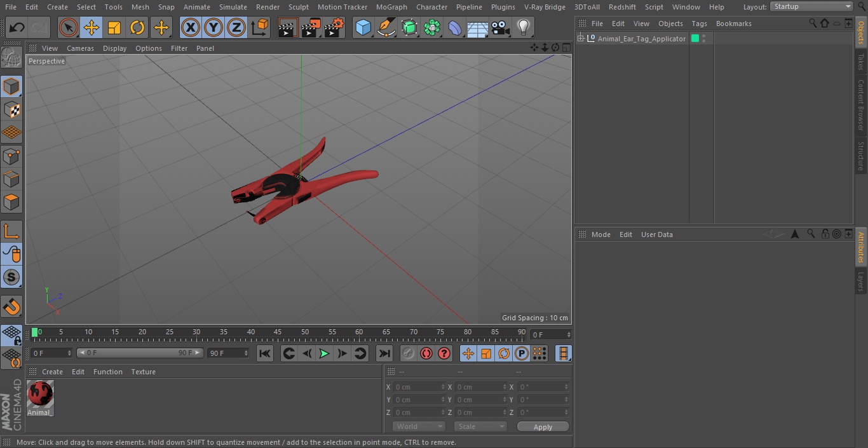Switch to Points mode
This screenshot has width=868, height=448.
pos(11,156)
